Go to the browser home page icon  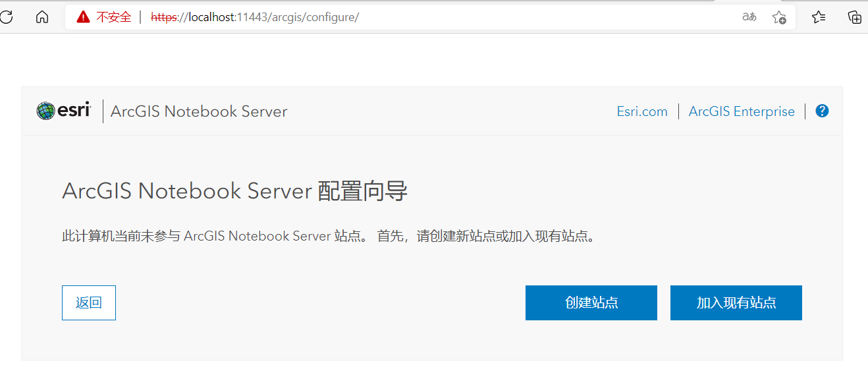[x=42, y=17]
